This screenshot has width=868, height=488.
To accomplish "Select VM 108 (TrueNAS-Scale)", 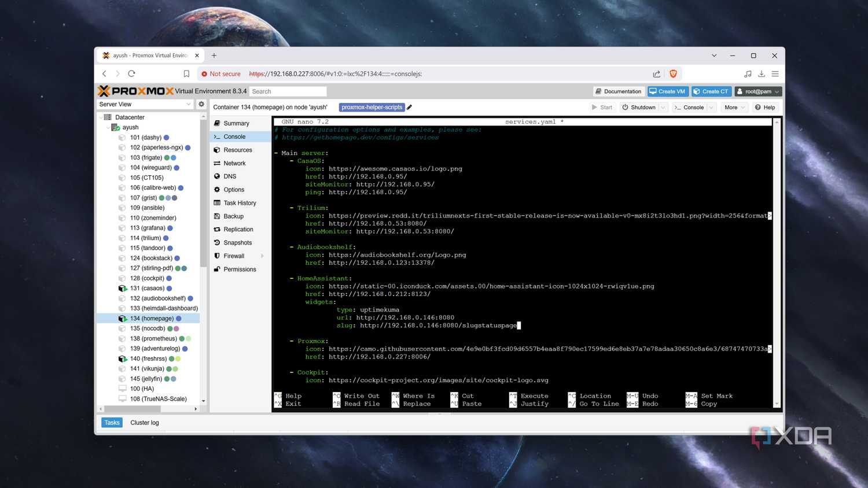I will point(158,399).
